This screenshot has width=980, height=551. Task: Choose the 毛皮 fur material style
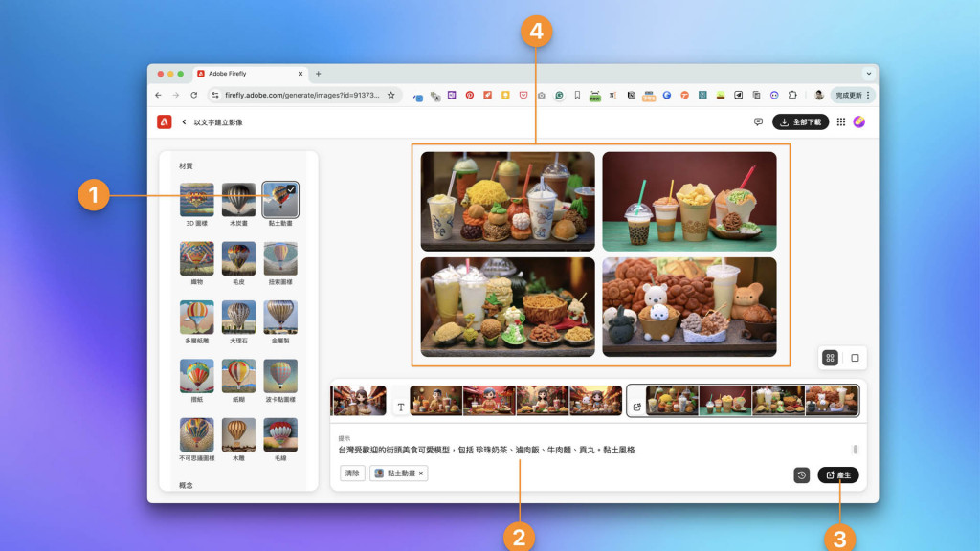coord(238,258)
